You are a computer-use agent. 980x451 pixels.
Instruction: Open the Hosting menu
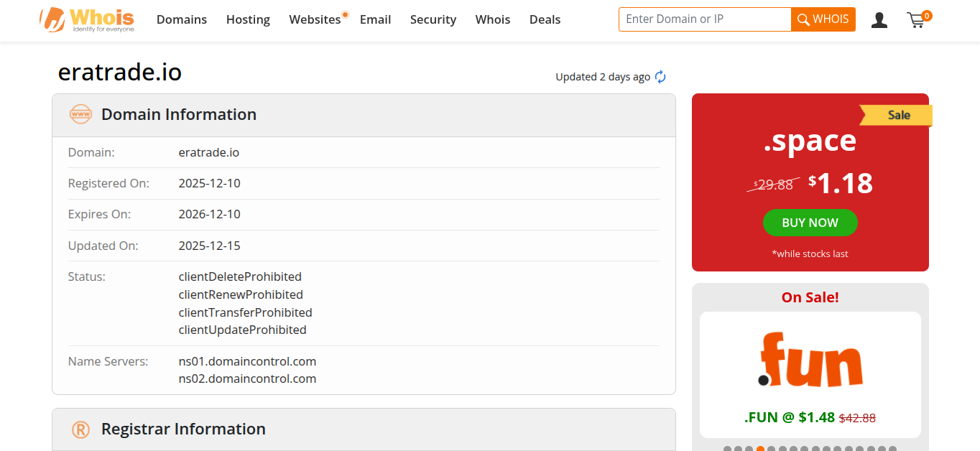[x=248, y=19]
